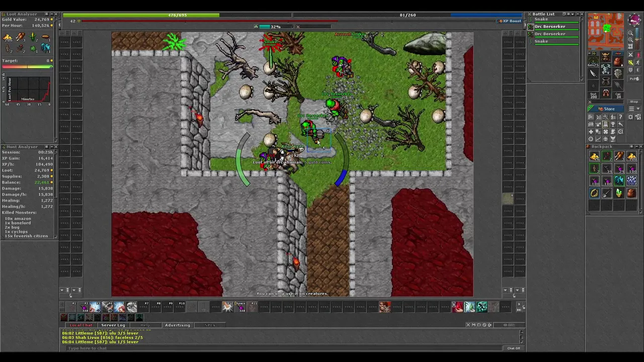Open the Help chat tab
This screenshot has height=362, width=644.
pyautogui.click(x=145, y=325)
